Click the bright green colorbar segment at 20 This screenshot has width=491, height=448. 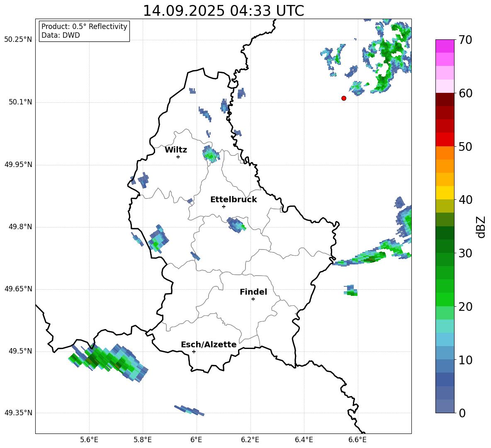(x=445, y=299)
